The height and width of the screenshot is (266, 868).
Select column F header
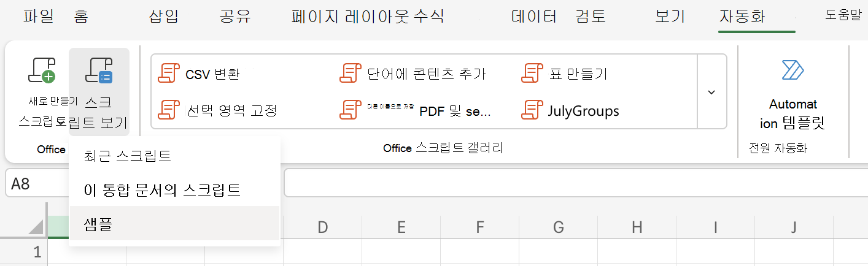[x=479, y=228]
